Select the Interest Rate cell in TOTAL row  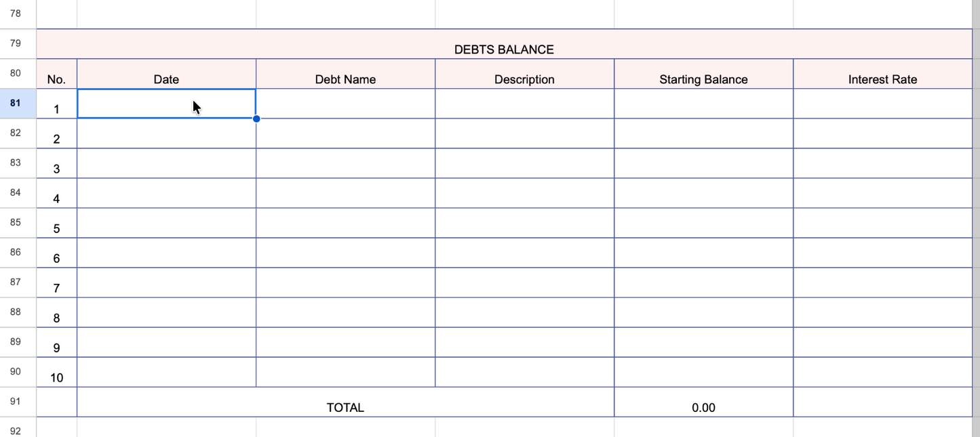point(882,402)
